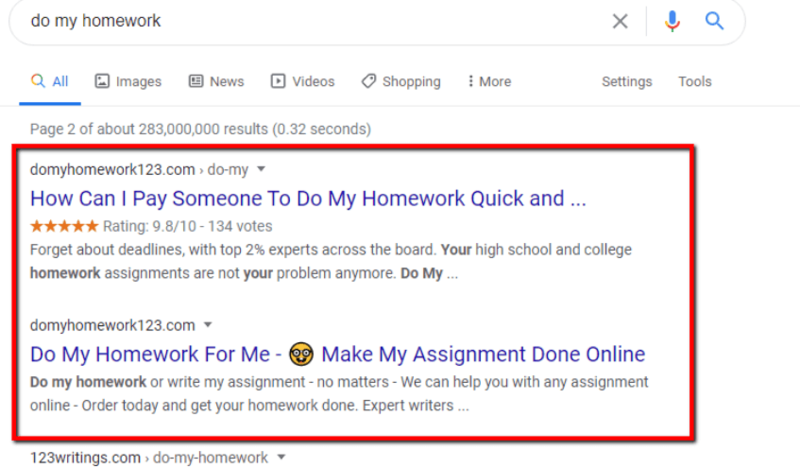The image size is (800, 468).
Task: Clear the search box with the X icon
Action: [x=620, y=21]
